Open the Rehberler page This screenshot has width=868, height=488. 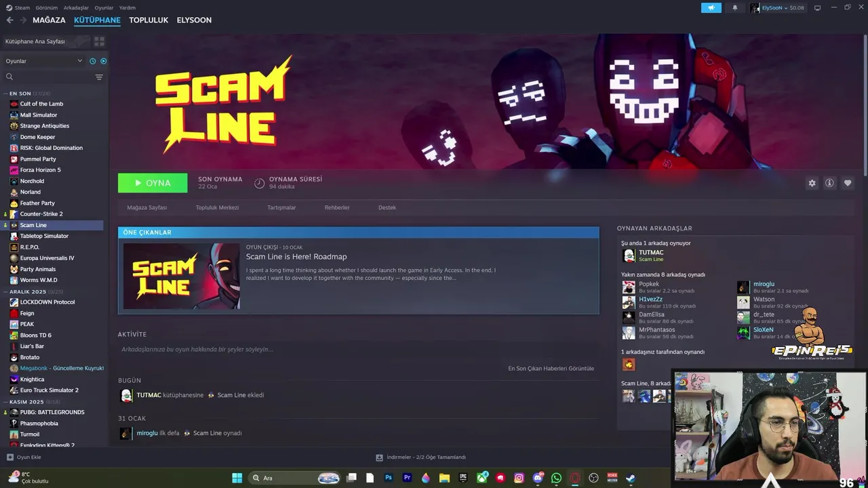337,207
